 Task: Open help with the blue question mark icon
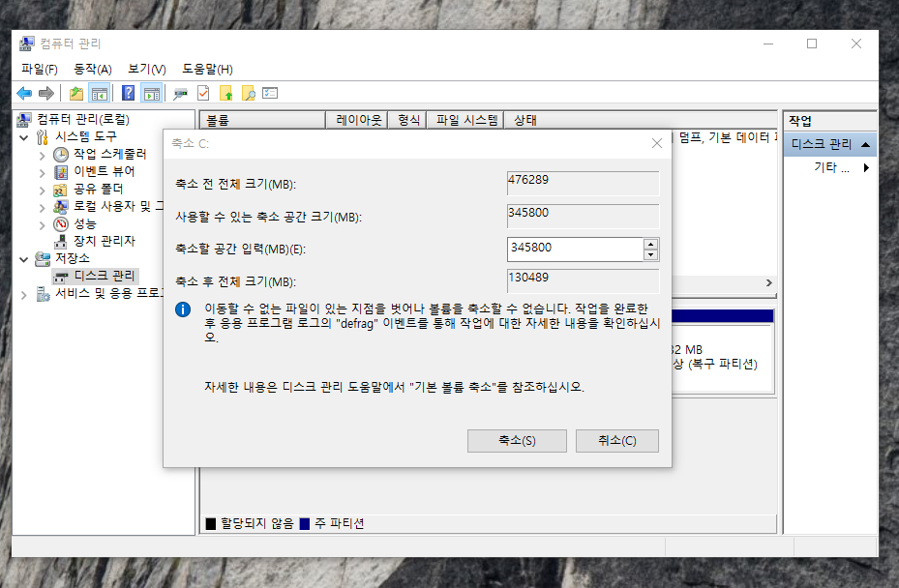point(129,93)
